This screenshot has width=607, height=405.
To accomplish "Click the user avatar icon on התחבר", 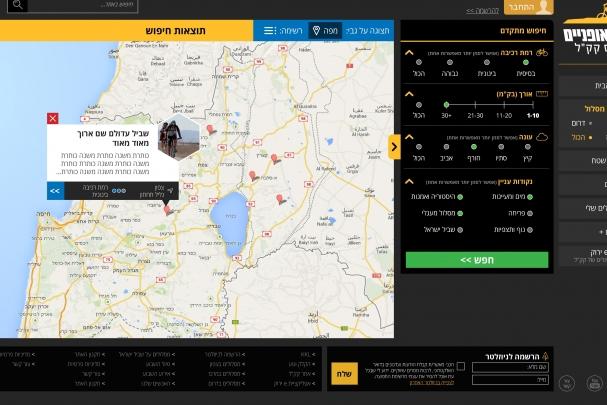I will pos(544,7).
